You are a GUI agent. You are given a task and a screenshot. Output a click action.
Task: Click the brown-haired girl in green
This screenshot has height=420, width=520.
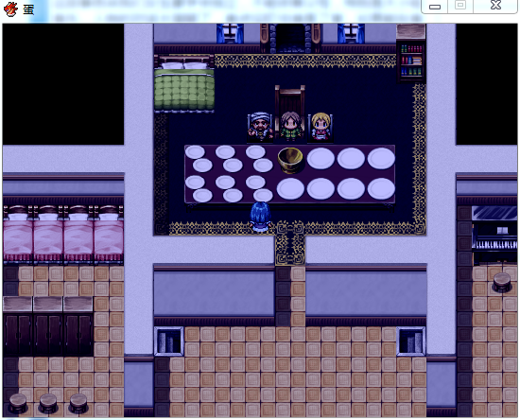tap(290, 126)
